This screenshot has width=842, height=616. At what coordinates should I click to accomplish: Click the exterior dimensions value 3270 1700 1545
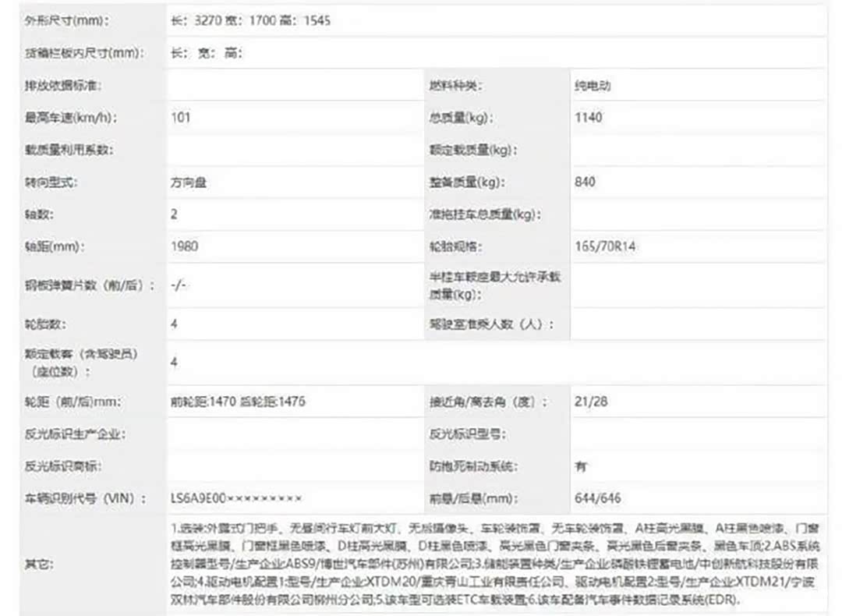coord(250,21)
